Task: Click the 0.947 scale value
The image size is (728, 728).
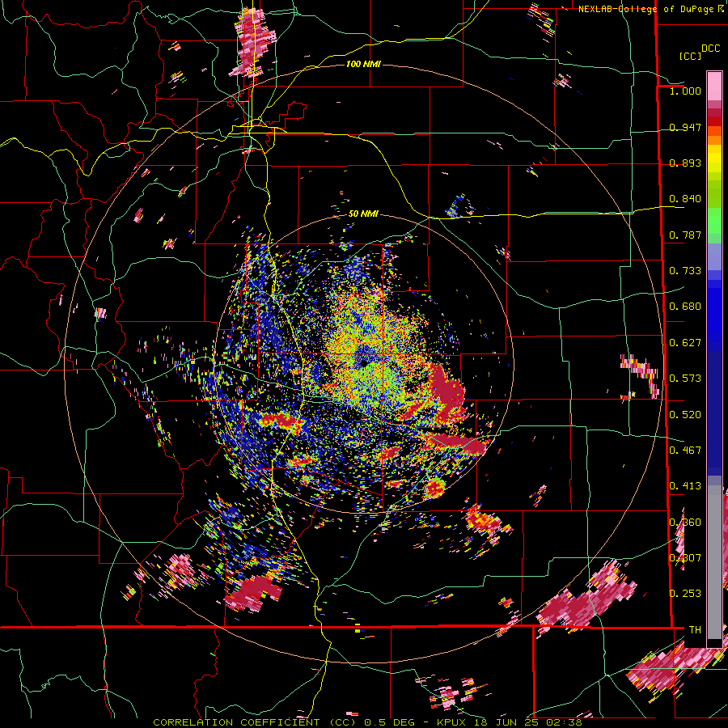Action: tap(685, 127)
